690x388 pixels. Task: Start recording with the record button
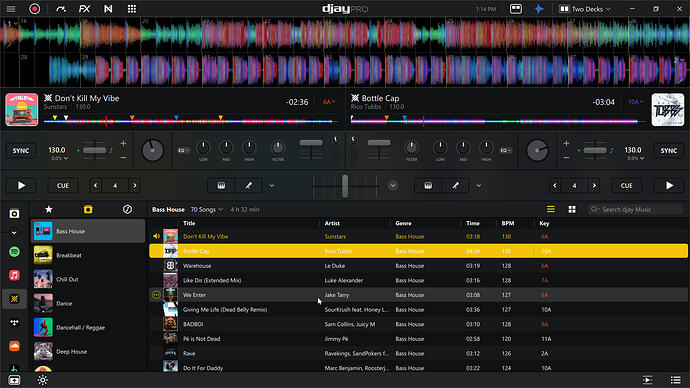coord(34,9)
